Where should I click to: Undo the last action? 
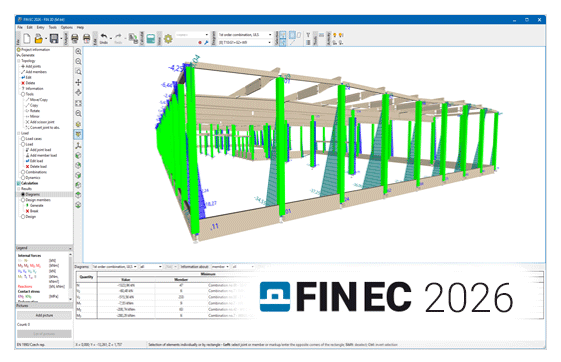click(x=104, y=38)
